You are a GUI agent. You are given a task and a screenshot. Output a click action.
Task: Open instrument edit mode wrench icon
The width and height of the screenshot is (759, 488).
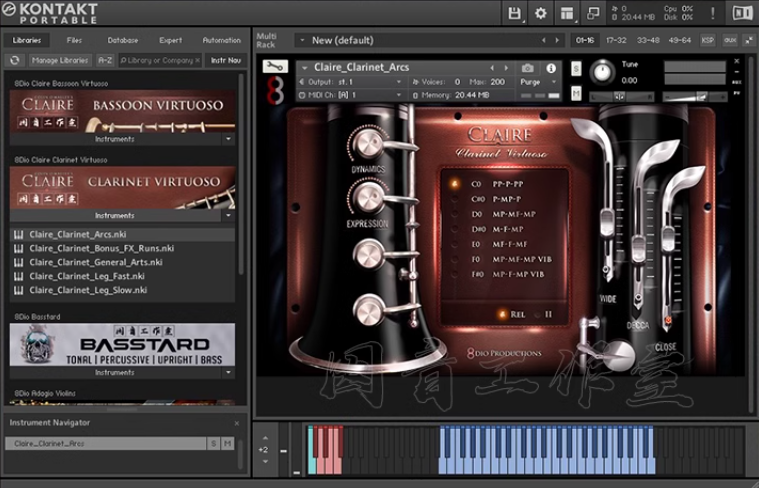click(275, 67)
